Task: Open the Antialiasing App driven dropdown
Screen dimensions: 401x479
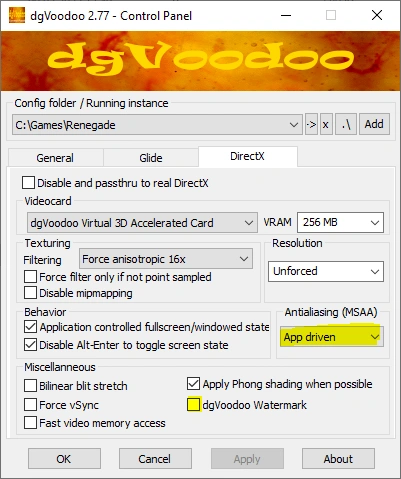Action: click(x=332, y=337)
